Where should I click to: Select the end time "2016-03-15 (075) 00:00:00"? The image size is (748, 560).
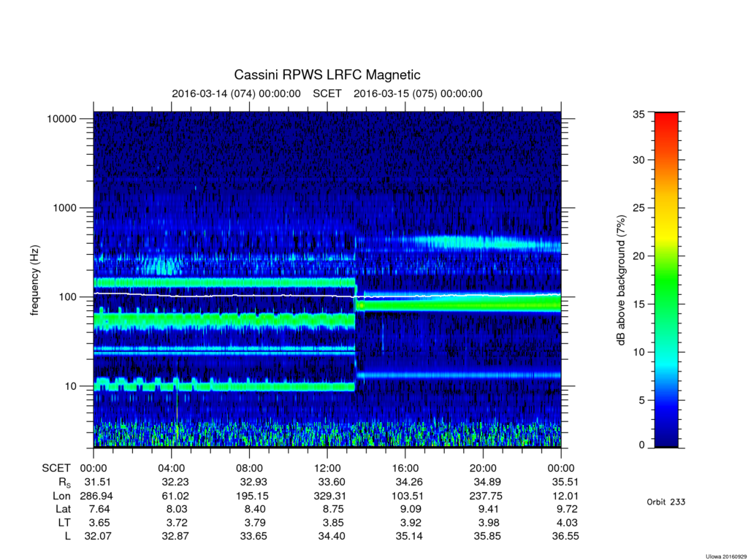tap(418, 93)
